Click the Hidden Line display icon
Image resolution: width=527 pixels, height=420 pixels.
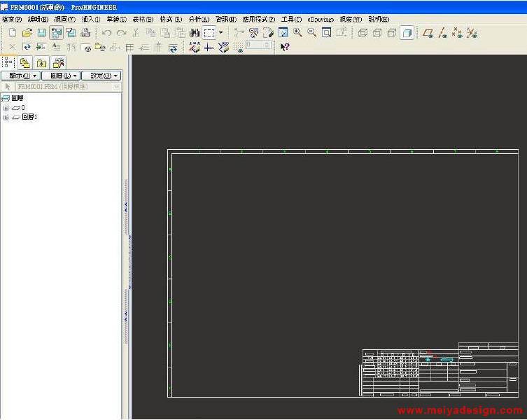[x=377, y=33]
